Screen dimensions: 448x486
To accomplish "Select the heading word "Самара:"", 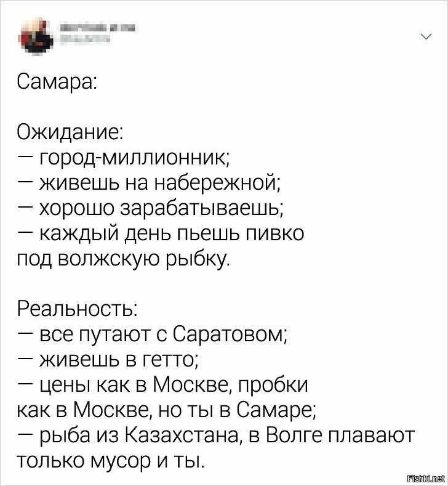I will coord(57,83).
